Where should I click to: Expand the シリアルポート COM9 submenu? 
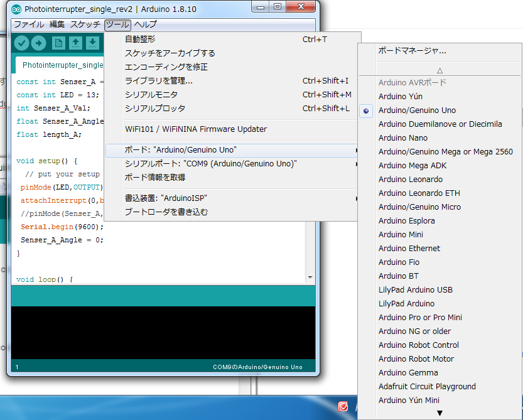(x=231, y=164)
